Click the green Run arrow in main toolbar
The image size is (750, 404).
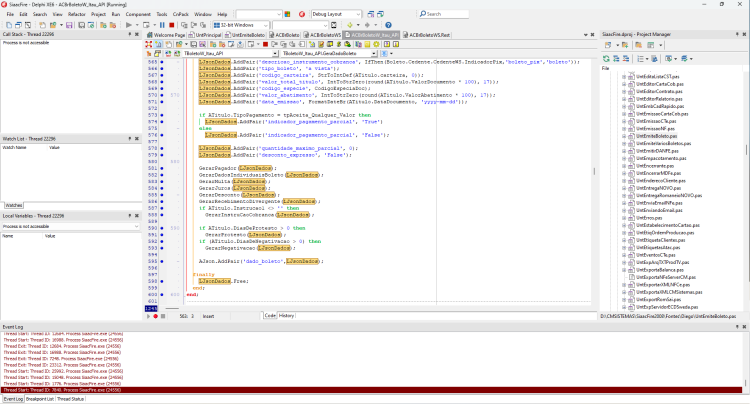coord(128,25)
